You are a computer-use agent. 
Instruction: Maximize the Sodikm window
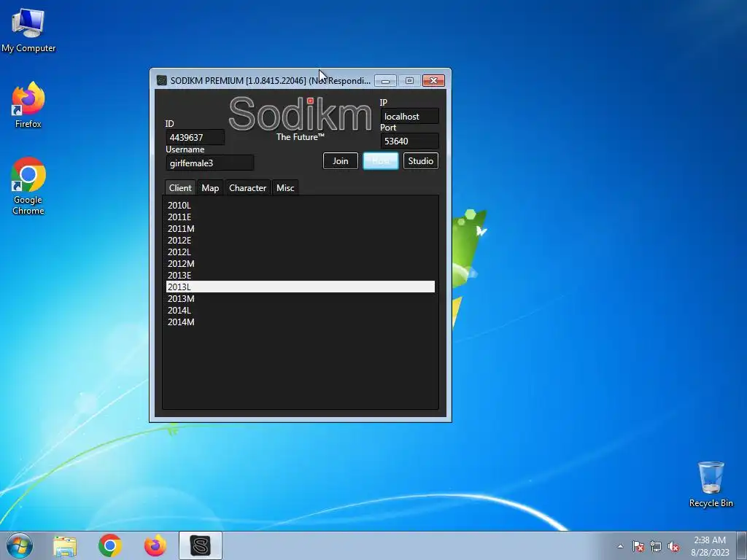(x=409, y=81)
